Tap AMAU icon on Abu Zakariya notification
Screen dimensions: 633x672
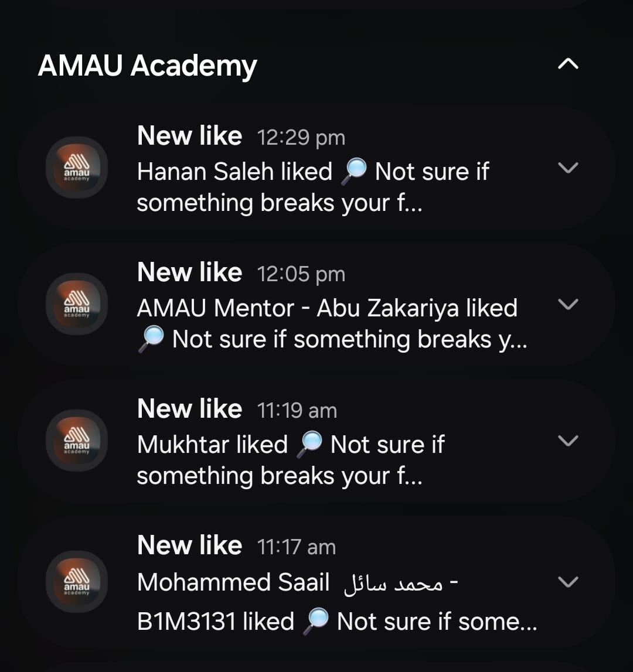(x=77, y=304)
